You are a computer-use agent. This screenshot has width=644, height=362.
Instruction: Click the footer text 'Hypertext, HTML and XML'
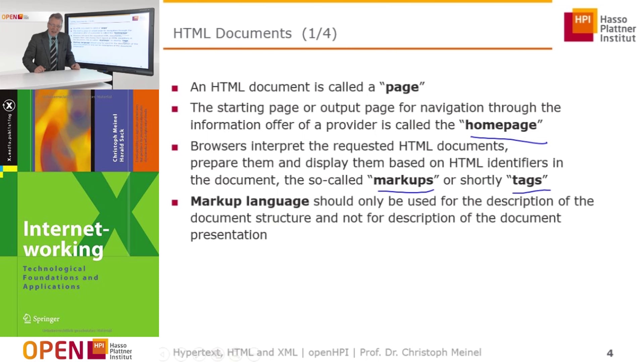[235, 353]
